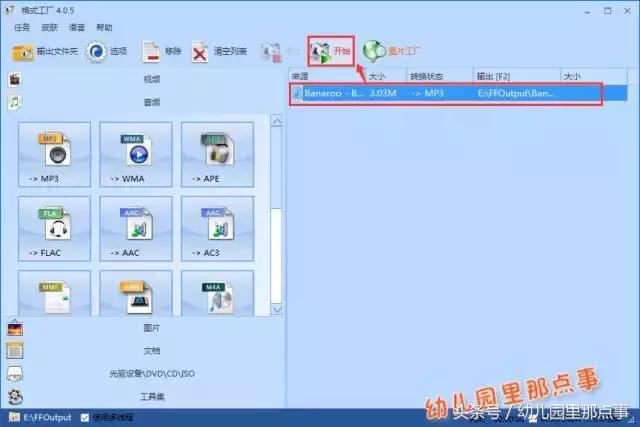Select the Banaroo task row
This screenshot has width=640, height=427.
coord(459,93)
